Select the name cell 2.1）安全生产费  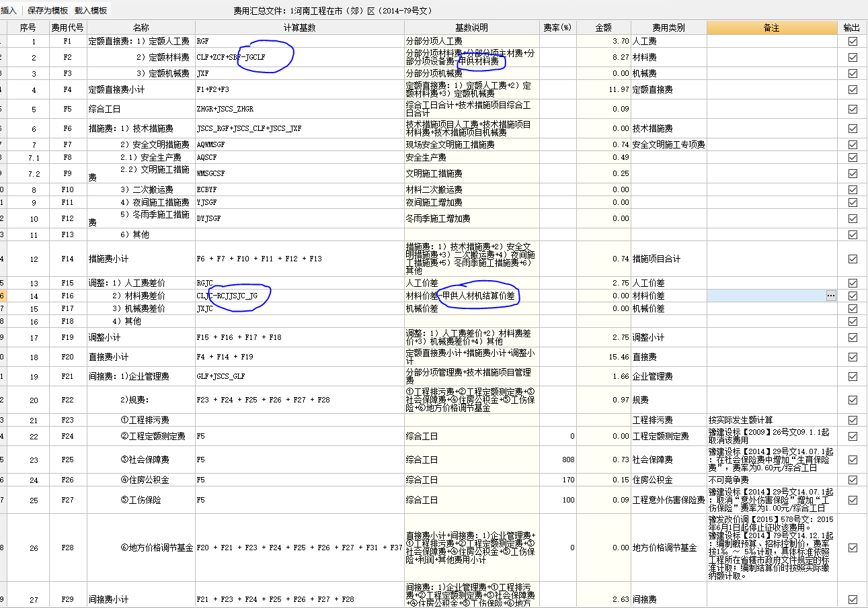pyautogui.click(x=141, y=157)
